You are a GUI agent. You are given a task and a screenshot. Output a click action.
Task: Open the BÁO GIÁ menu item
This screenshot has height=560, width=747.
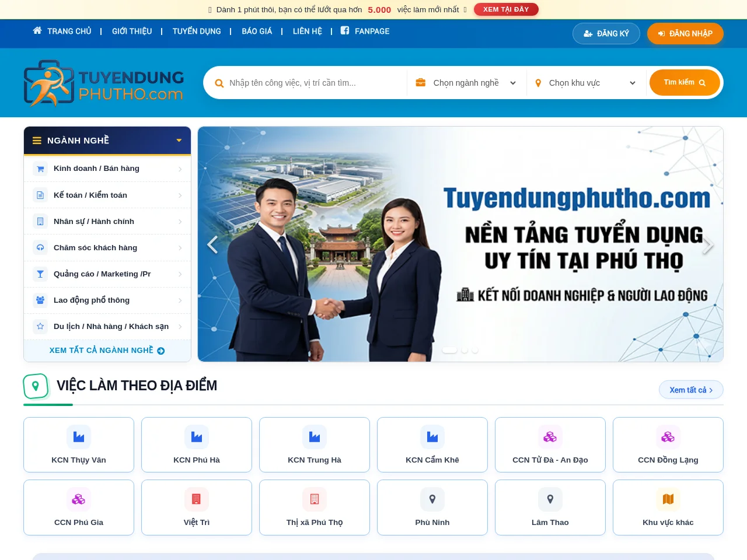click(257, 32)
